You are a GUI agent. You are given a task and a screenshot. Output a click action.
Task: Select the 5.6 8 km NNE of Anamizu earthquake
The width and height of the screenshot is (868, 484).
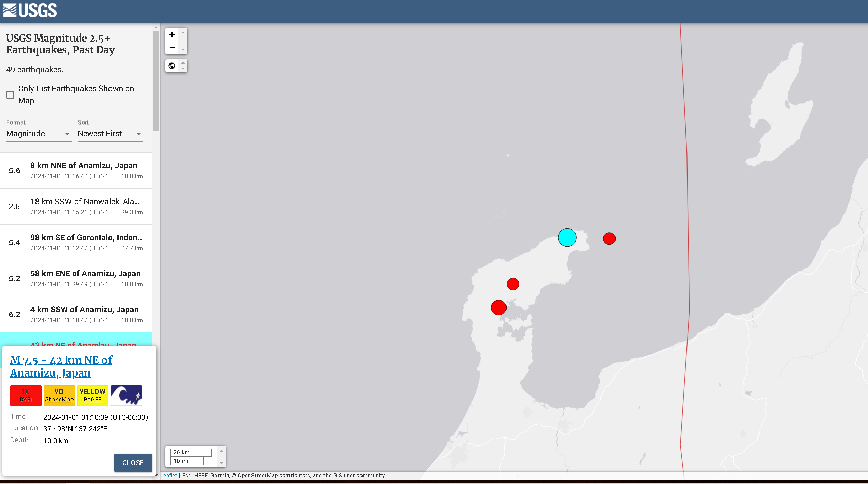coord(76,170)
